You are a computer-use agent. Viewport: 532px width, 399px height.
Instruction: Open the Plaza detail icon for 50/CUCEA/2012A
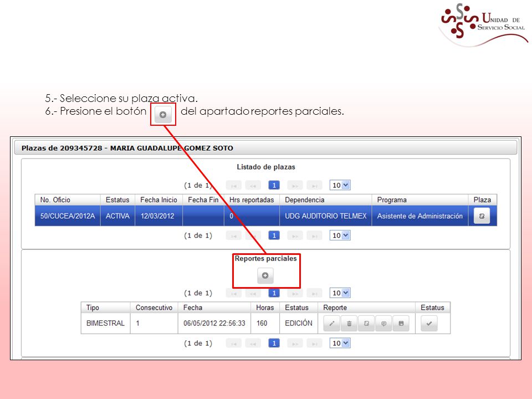[x=482, y=216]
